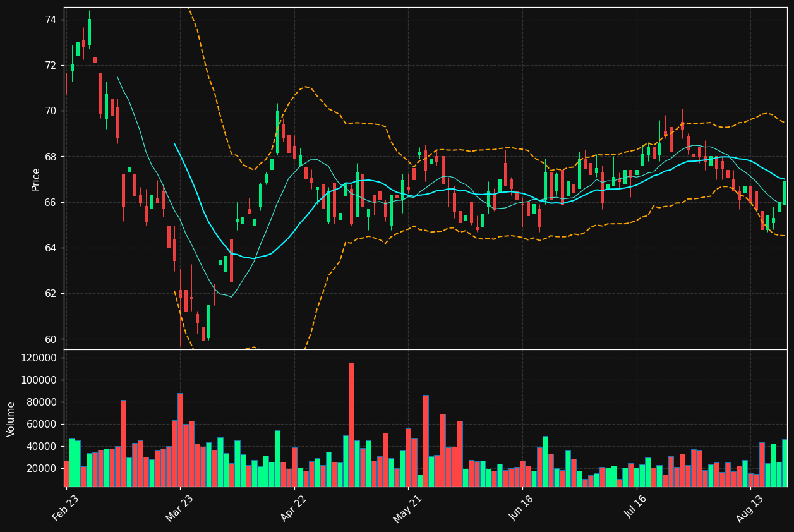Click the 'Aug 13' date label
This screenshot has width=794, height=532.
pyautogui.click(x=751, y=509)
